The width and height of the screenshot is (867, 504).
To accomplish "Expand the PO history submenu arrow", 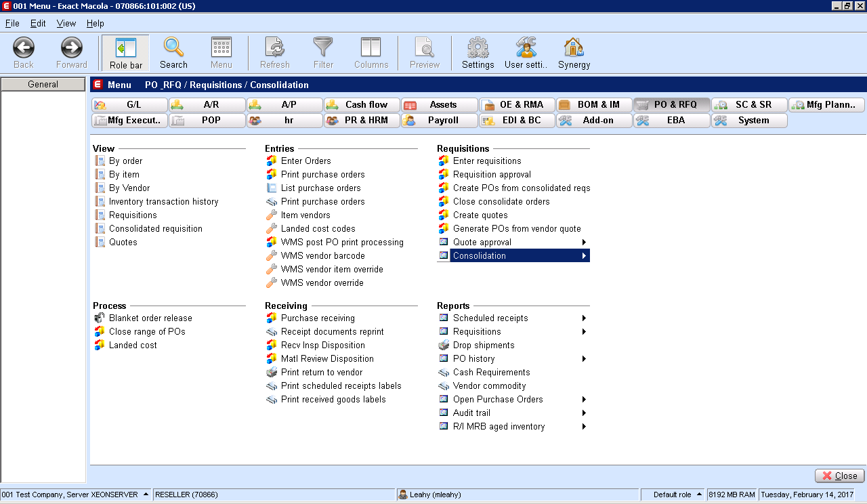I will click(x=584, y=358).
